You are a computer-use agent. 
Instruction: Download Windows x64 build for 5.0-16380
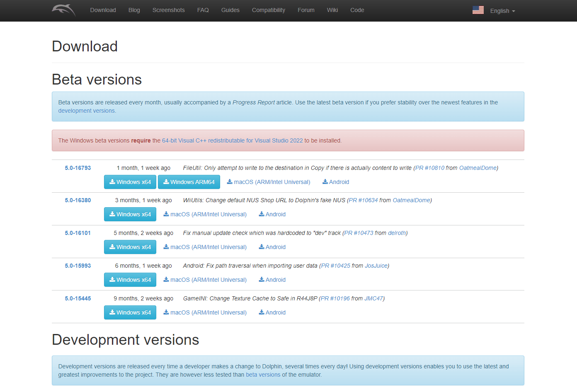(130, 214)
